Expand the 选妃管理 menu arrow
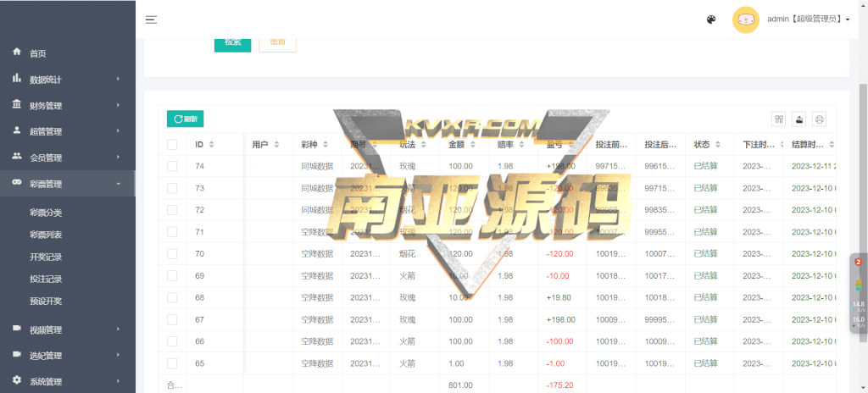This screenshot has width=868, height=393. click(x=118, y=356)
